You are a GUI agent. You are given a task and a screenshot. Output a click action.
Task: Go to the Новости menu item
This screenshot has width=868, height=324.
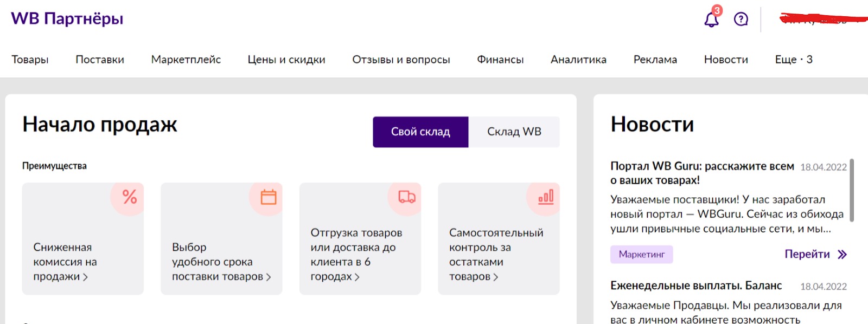click(726, 60)
